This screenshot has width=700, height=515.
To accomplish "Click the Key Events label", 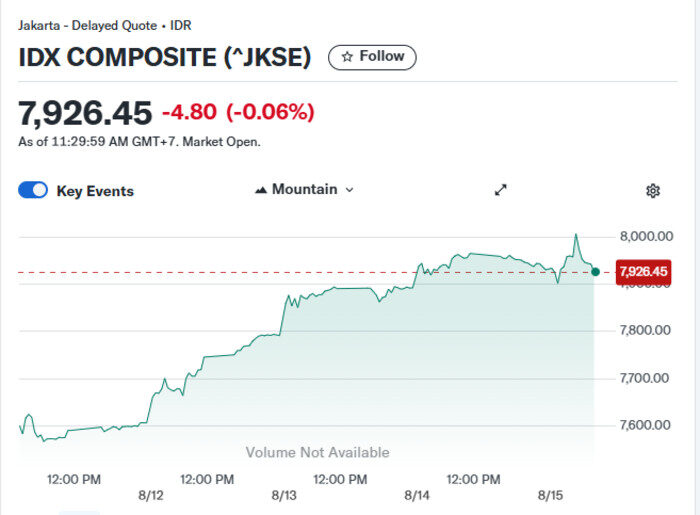I will pyautogui.click(x=95, y=191).
